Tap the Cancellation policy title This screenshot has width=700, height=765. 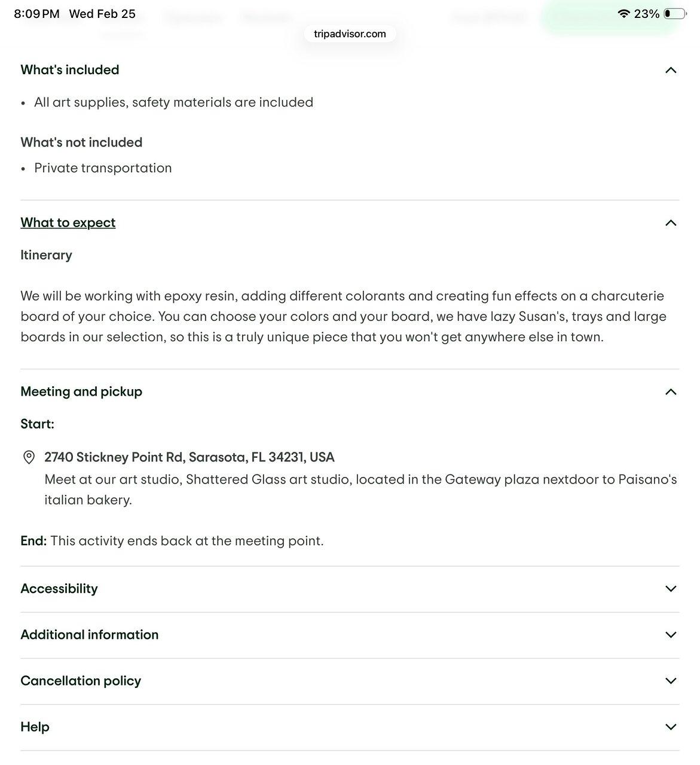pyautogui.click(x=81, y=681)
